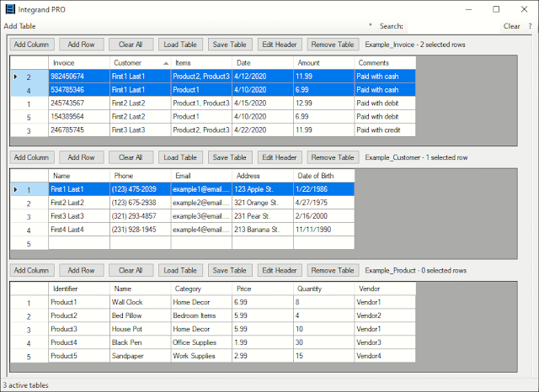The width and height of the screenshot is (539, 392).
Task: Edit Header of Example_Product table
Action: tap(280, 270)
